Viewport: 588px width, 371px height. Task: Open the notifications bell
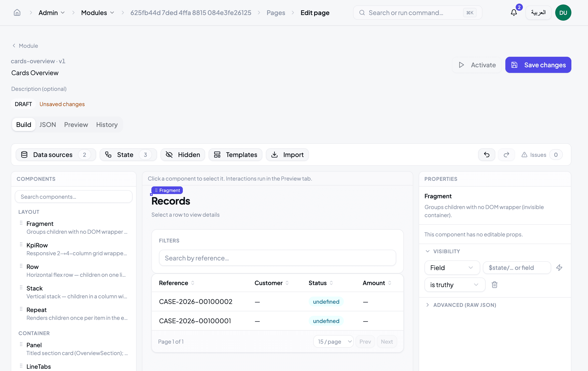(x=513, y=12)
